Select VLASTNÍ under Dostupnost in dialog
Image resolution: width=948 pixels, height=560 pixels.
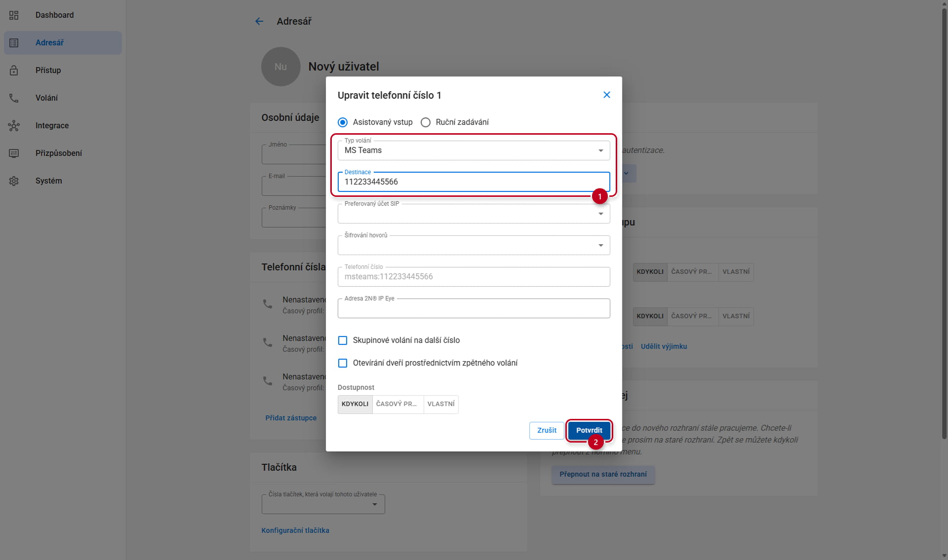[441, 404]
